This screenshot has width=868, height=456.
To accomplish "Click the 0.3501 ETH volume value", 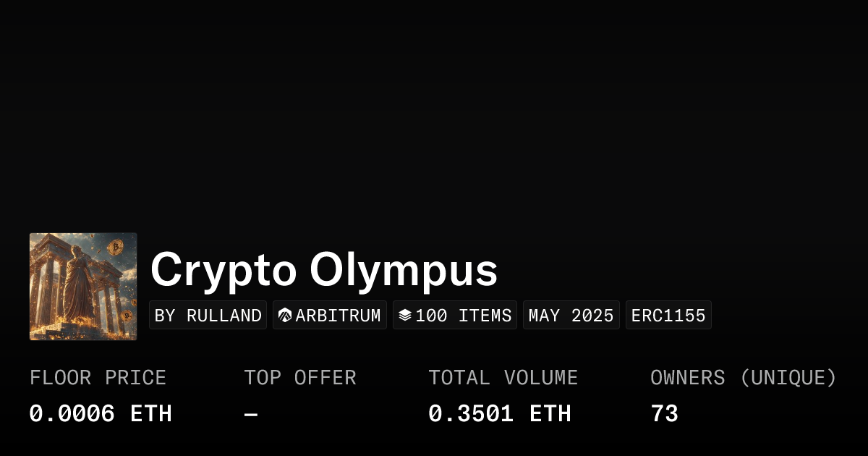I will 500,414.
